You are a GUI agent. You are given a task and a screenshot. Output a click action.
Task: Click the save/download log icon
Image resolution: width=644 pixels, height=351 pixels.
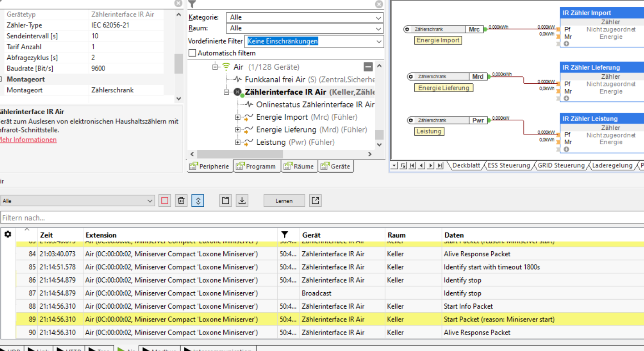242,201
